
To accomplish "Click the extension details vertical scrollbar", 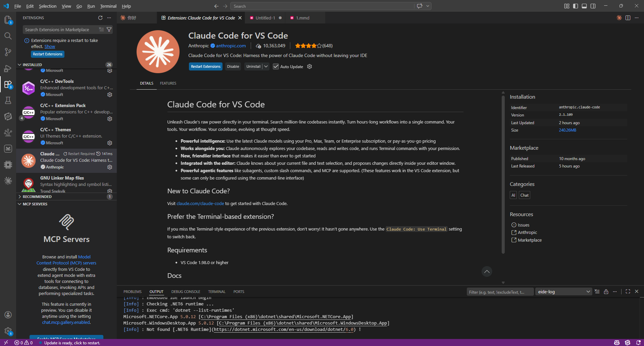I will point(503,175).
